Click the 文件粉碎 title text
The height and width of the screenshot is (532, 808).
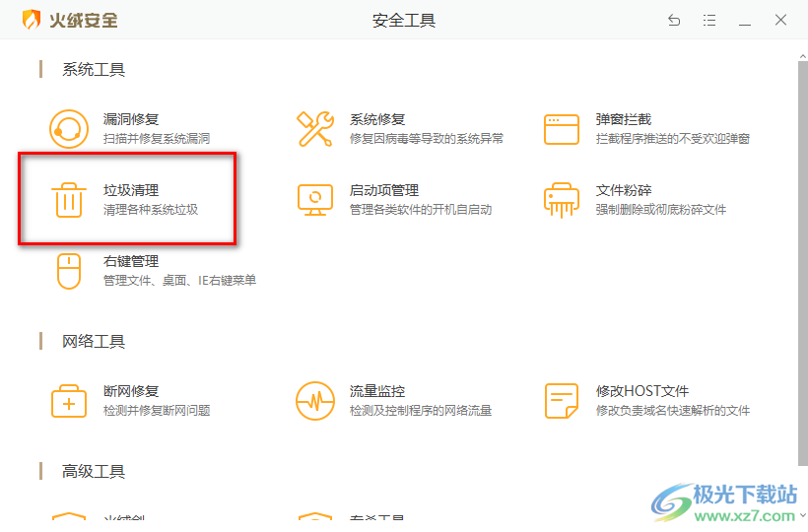(624, 190)
